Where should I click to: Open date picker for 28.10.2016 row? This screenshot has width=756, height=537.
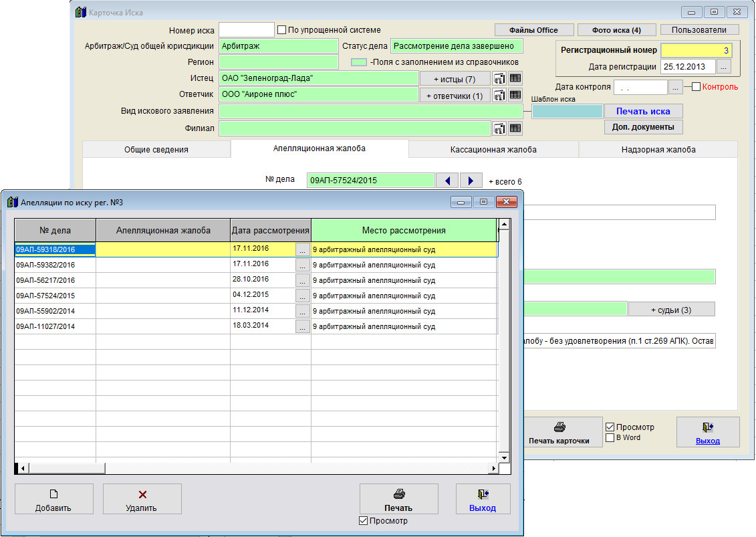[303, 280]
